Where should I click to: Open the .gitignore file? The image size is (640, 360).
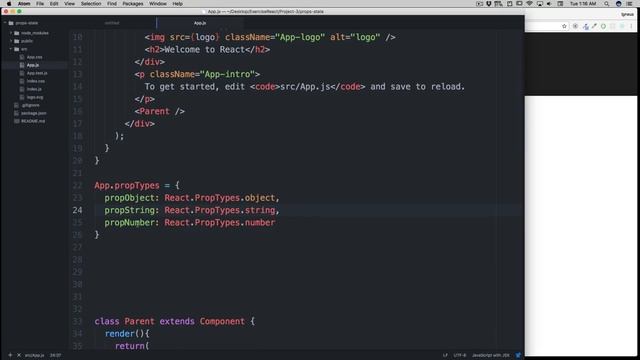point(30,105)
